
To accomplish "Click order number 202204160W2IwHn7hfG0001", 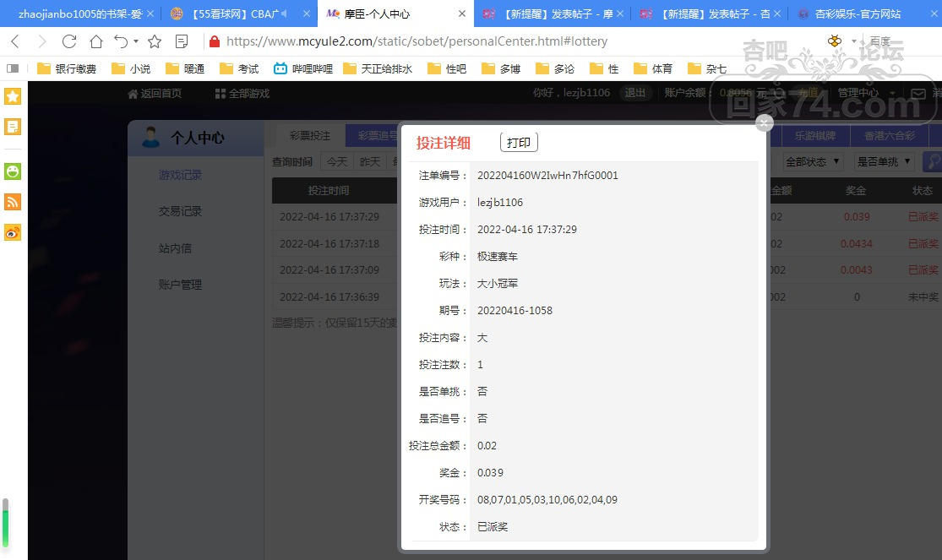I will pyautogui.click(x=547, y=176).
